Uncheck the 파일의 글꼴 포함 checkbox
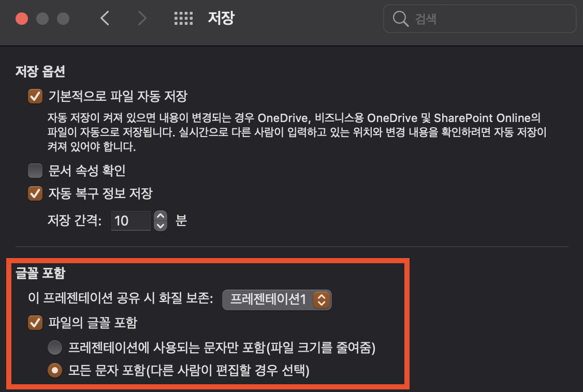Image resolution: width=583 pixels, height=392 pixels. pos(35,323)
